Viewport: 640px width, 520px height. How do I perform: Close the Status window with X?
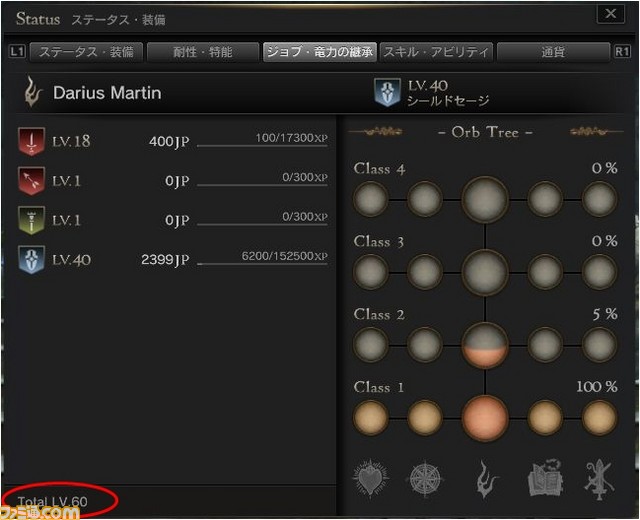point(611,14)
